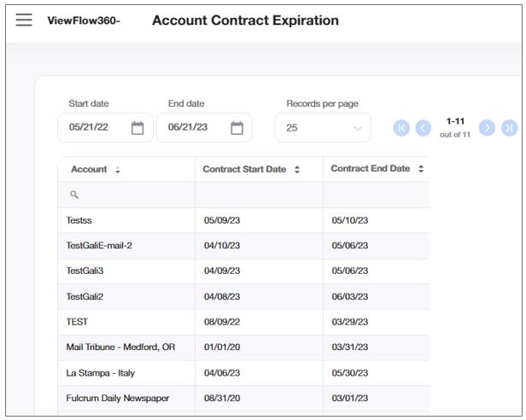Viewport: 526px width, 420px height.
Task: Click the Contract Start Date filter cell
Action: (x=259, y=195)
